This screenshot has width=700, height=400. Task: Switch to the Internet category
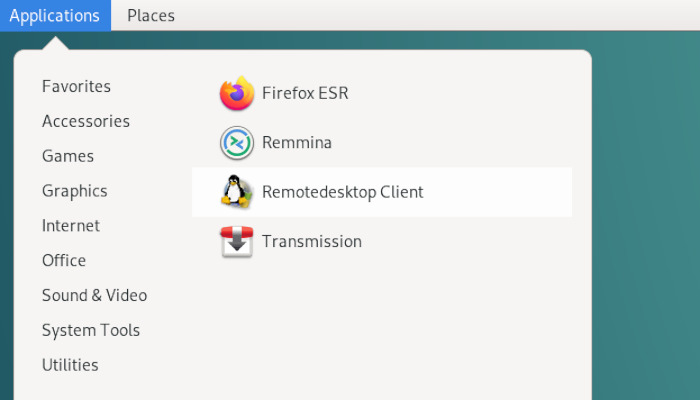click(71, 225)
